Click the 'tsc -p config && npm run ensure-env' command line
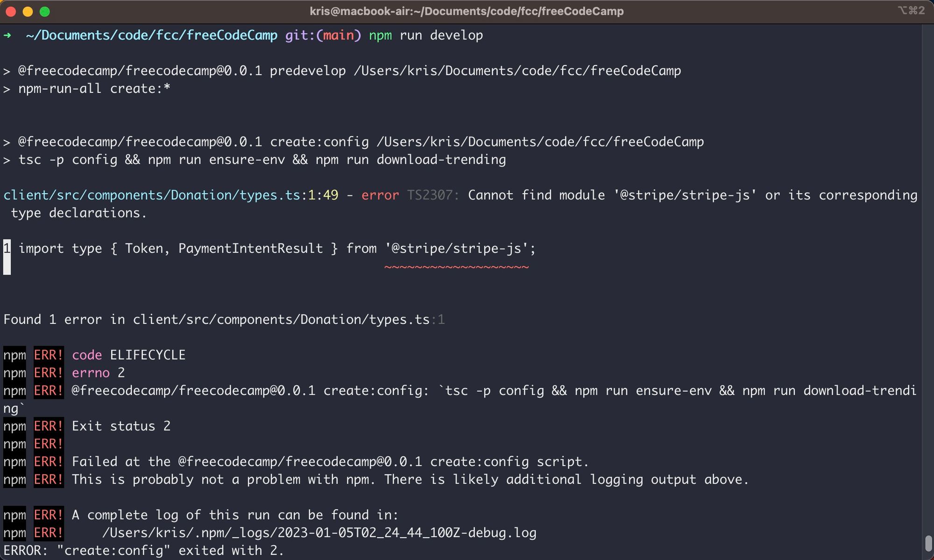This screenshot has width=934, height=560. point(255,160)
